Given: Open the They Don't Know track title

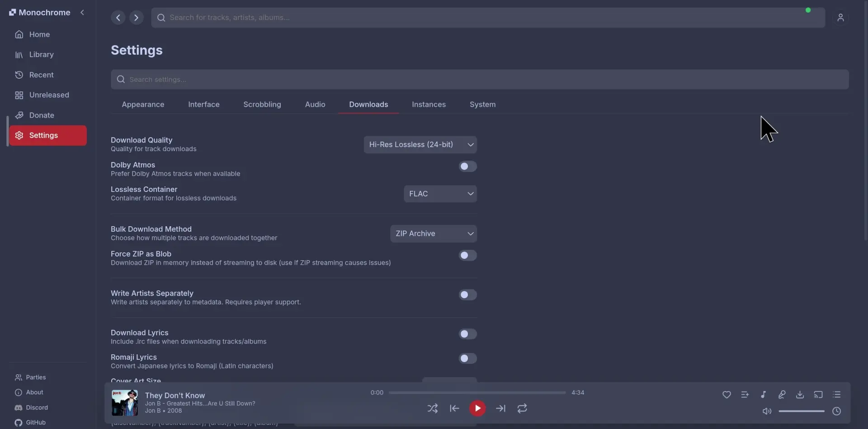Looking at the screenshot, I should (175, 396).
